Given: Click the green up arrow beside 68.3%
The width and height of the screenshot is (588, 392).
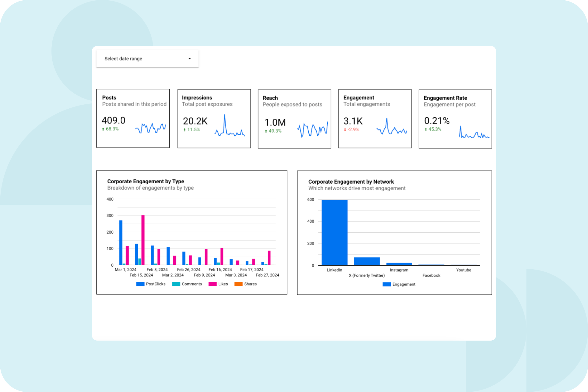Looking at the screenshot, I should [103, 129].
